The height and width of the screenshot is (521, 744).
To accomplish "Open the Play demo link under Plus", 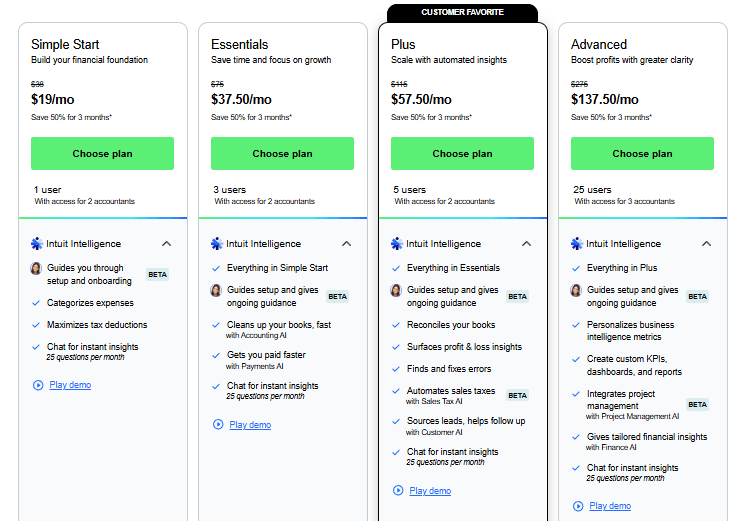I will point(430,491).
